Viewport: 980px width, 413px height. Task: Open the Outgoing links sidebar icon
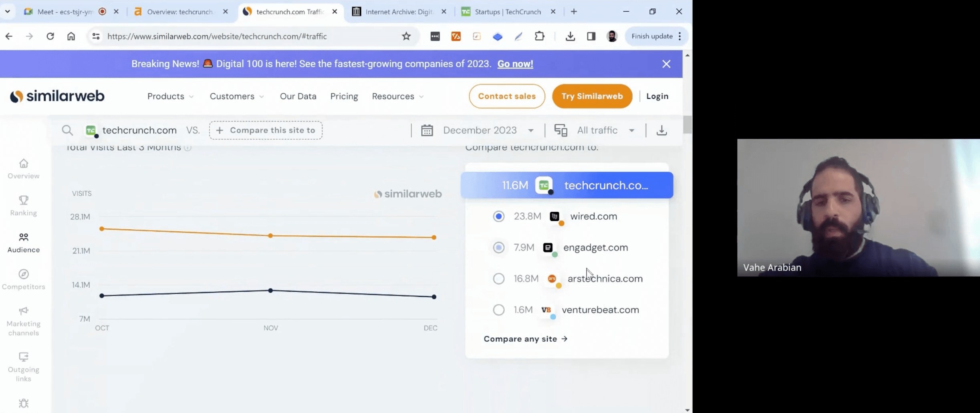(x=24, y=357)
